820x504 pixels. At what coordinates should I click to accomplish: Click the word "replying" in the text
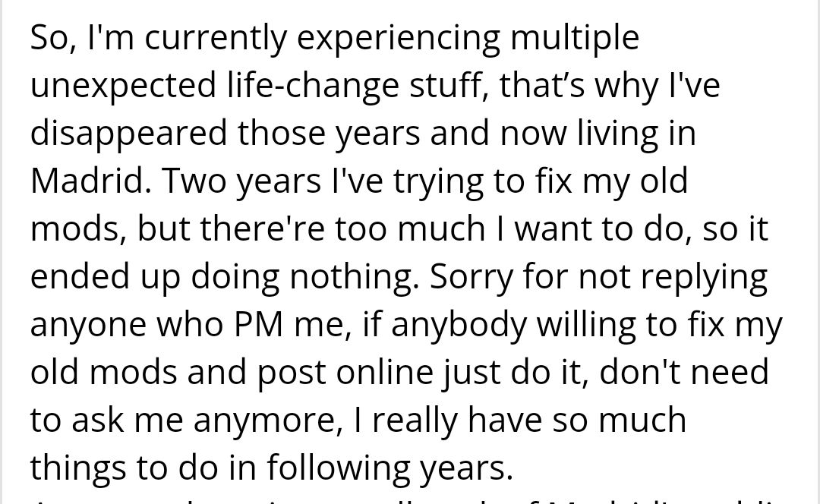point(704,278)
